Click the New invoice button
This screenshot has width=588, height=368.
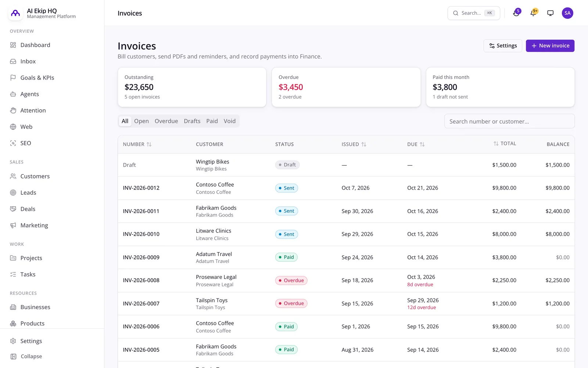pyautogui.click(x=550, y=46)
